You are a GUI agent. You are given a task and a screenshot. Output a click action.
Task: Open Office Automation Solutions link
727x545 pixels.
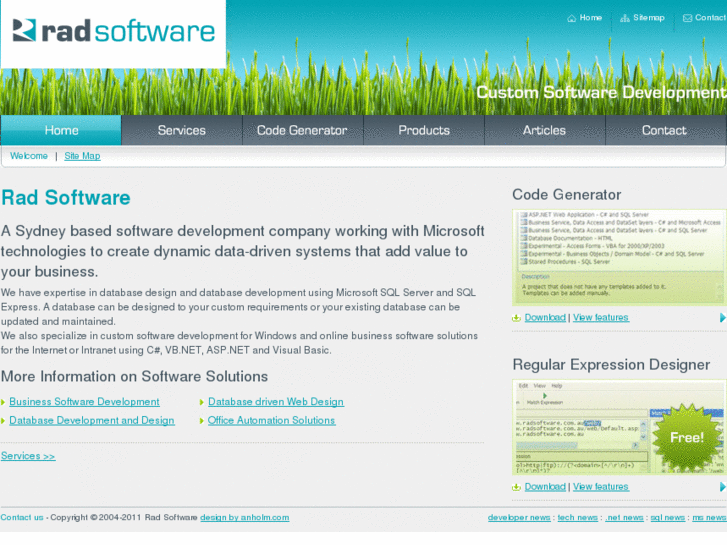coord(271,420)
